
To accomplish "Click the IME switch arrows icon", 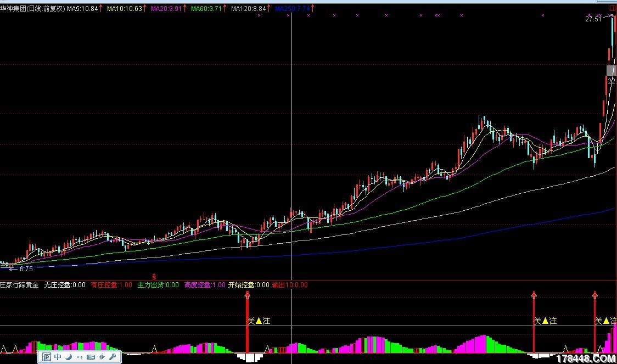I will (x=102, y=357).
